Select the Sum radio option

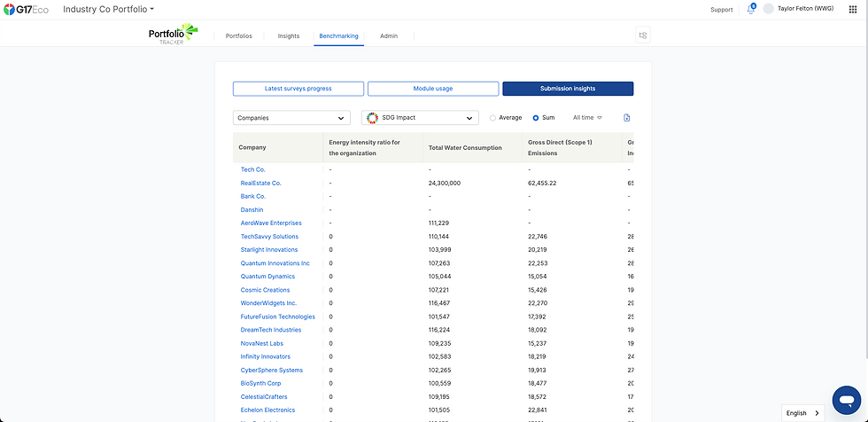click(535, 117)
